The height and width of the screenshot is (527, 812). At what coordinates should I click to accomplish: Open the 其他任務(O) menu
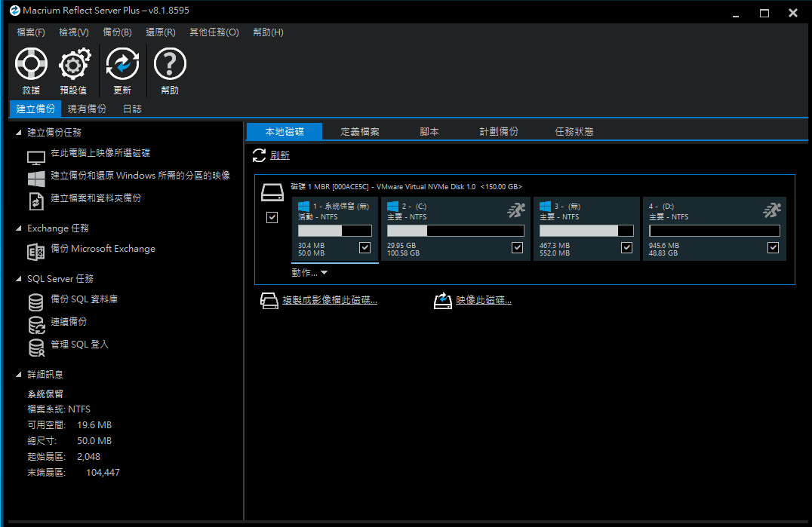click(214, 32)
